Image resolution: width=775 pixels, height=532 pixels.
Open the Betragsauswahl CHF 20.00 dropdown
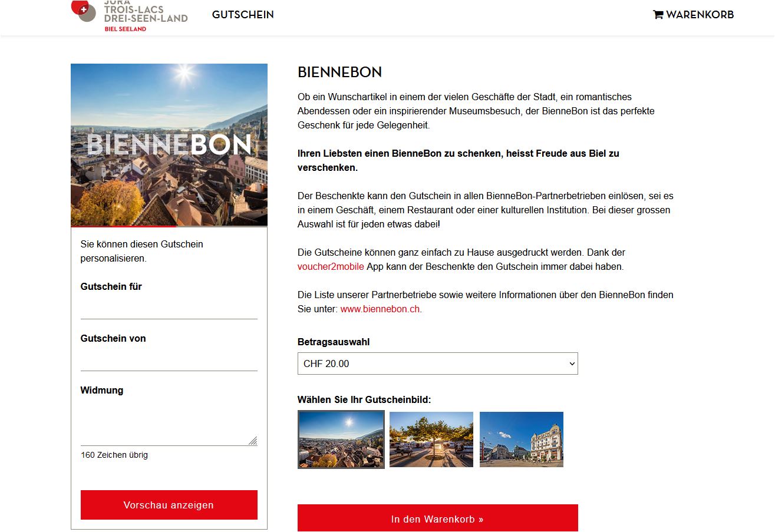click(437, 364)
